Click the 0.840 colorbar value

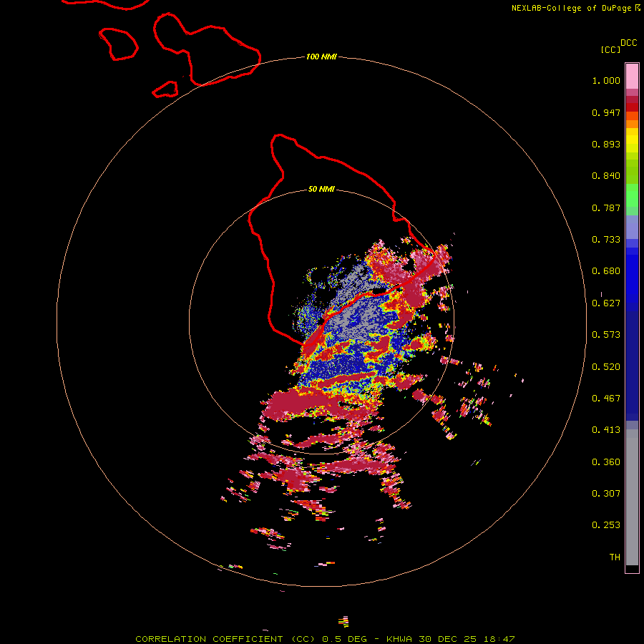[606, 176]
